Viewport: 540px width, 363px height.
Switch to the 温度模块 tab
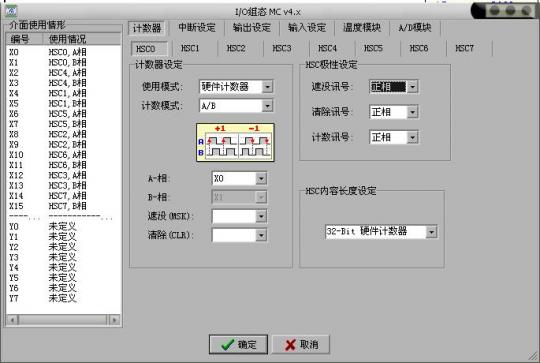(x=362, y=28)
